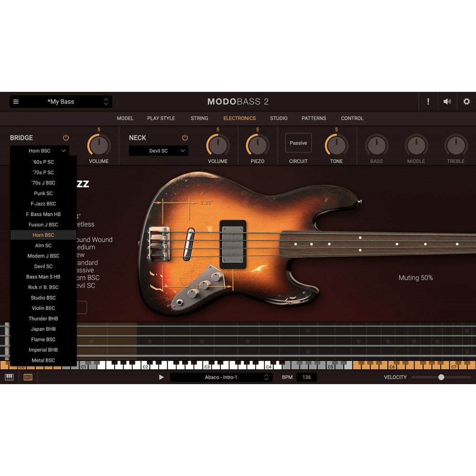Image resolution: width=476 pixels, height=476 pixels.
Task: Choose Japan BHB pickup
Action: coord(43,329)
